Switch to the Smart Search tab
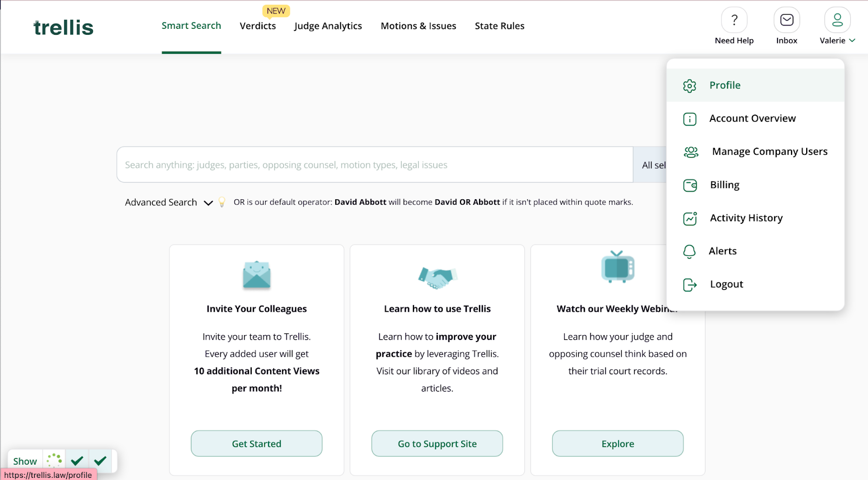Screen dimensions: 868x480 pyautogui.click(x=191, y=26)
